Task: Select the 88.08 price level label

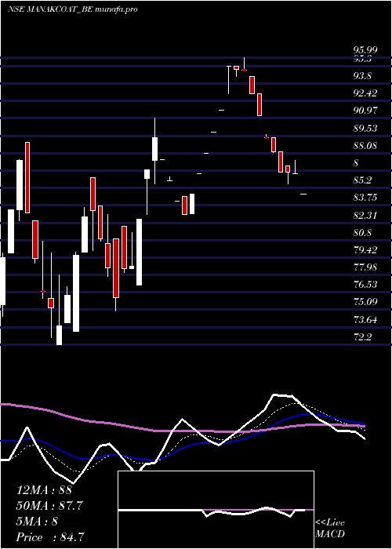Action: (x=366, y=146)
